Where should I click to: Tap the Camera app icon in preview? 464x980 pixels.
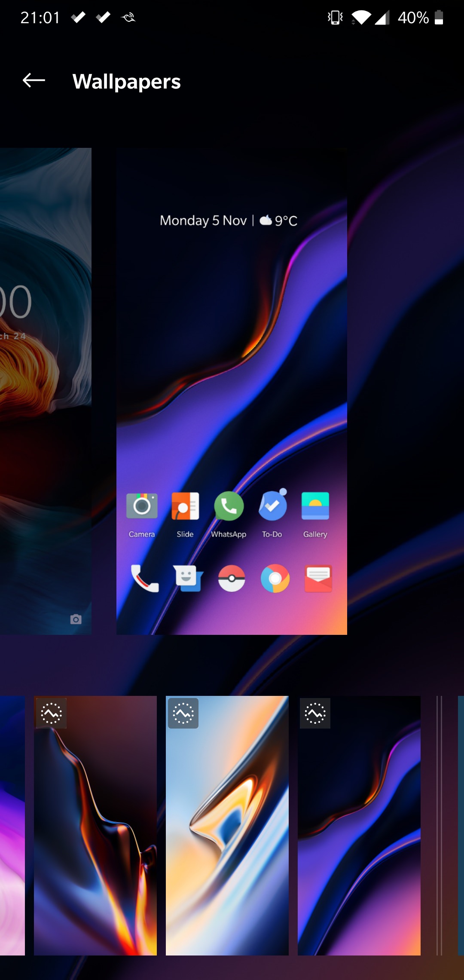pos(142,507)
